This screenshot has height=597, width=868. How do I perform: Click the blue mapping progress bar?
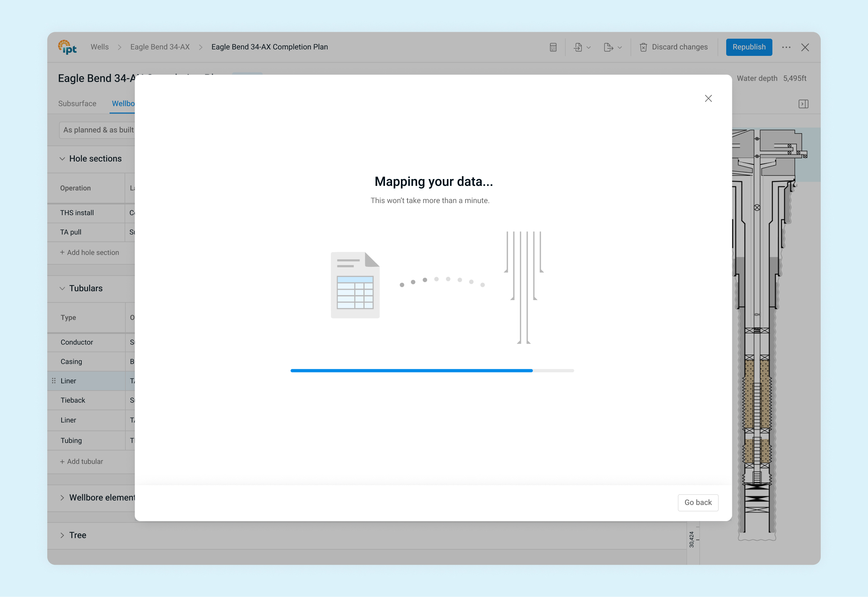coord(411,371)
